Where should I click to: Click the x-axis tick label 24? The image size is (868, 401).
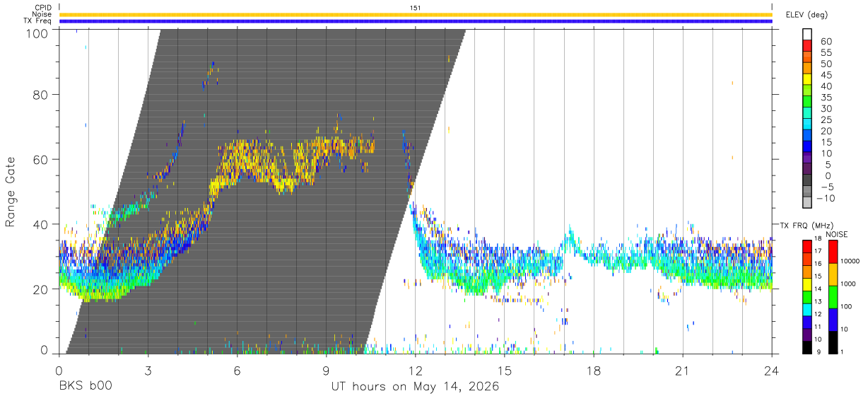coord(772,370)
